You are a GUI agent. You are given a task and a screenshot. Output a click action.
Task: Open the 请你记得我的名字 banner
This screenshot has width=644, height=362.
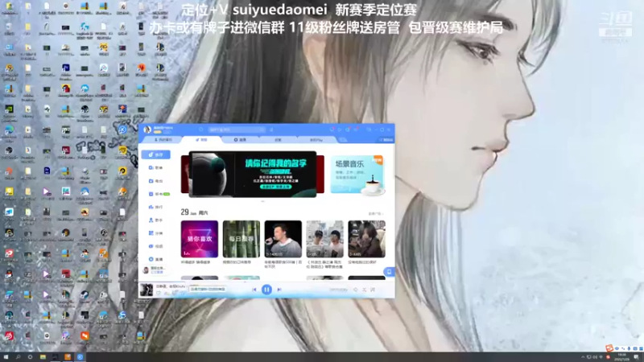point(253,174)
